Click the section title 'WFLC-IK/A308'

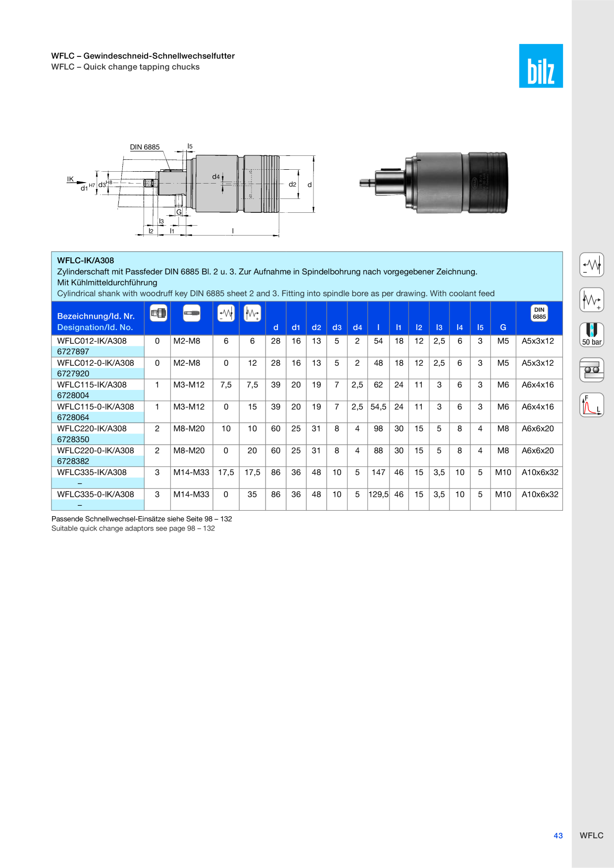[86, 260]
